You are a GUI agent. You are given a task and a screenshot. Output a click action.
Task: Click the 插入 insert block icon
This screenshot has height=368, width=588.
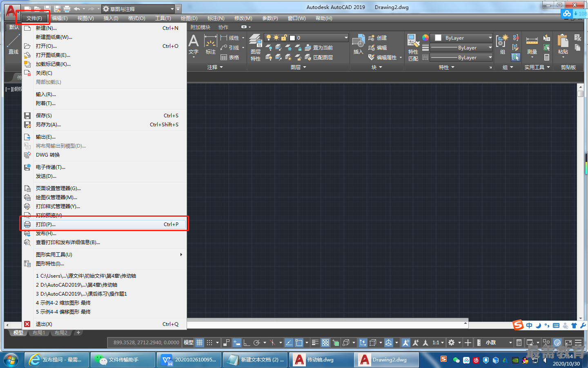click(358, 45)
